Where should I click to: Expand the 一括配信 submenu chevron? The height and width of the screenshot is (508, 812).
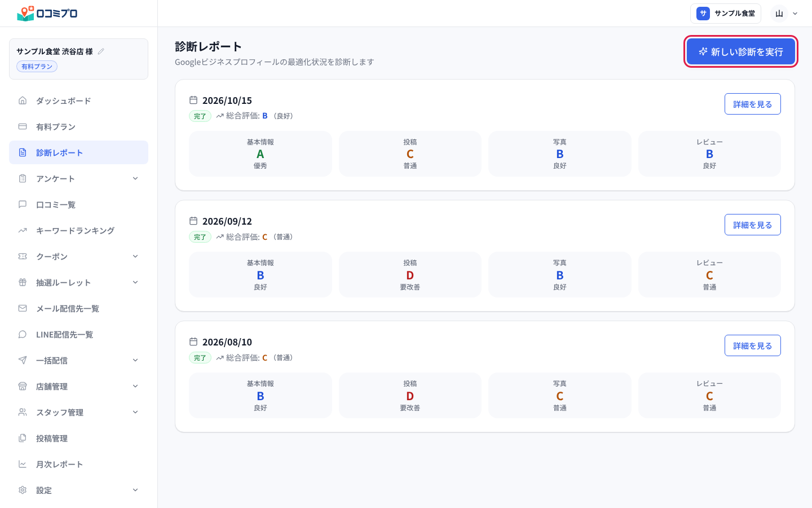(135, 360)
